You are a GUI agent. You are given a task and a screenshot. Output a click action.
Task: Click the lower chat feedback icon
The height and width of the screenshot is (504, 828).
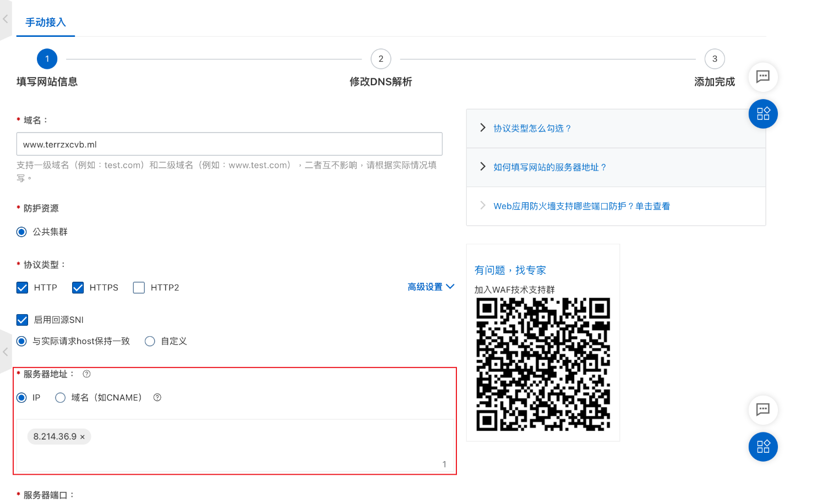pos(762,410)
